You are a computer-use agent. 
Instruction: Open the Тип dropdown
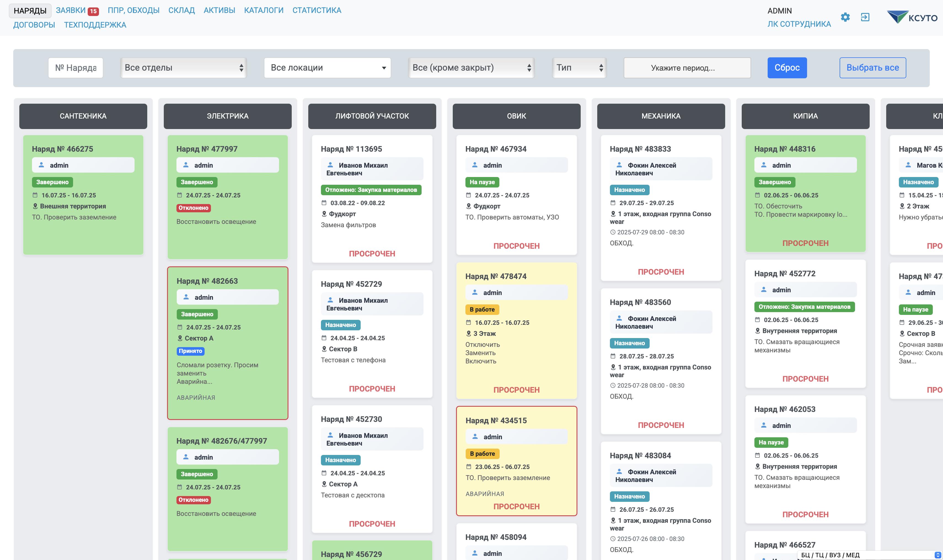click(579, 68)
